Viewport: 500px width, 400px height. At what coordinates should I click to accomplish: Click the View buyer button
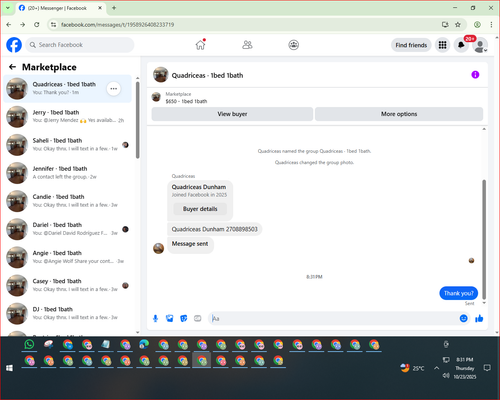pos(232,114)
